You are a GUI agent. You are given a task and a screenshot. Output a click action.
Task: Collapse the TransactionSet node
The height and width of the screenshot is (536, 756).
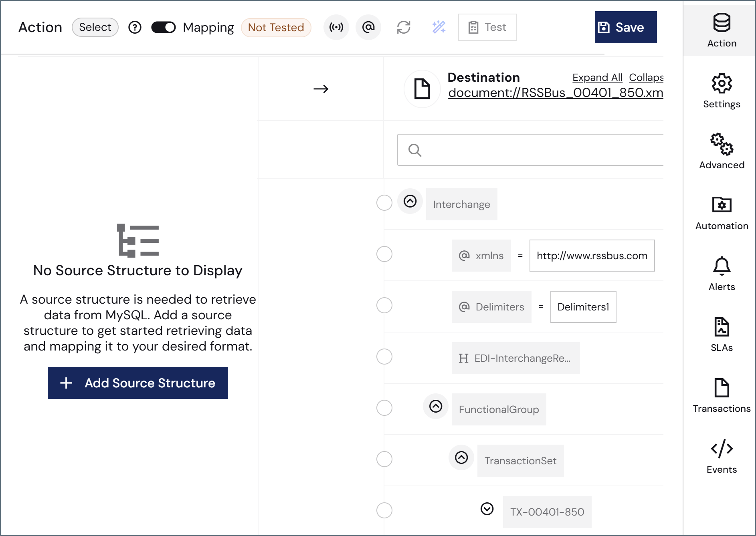(x=461, y=457)
